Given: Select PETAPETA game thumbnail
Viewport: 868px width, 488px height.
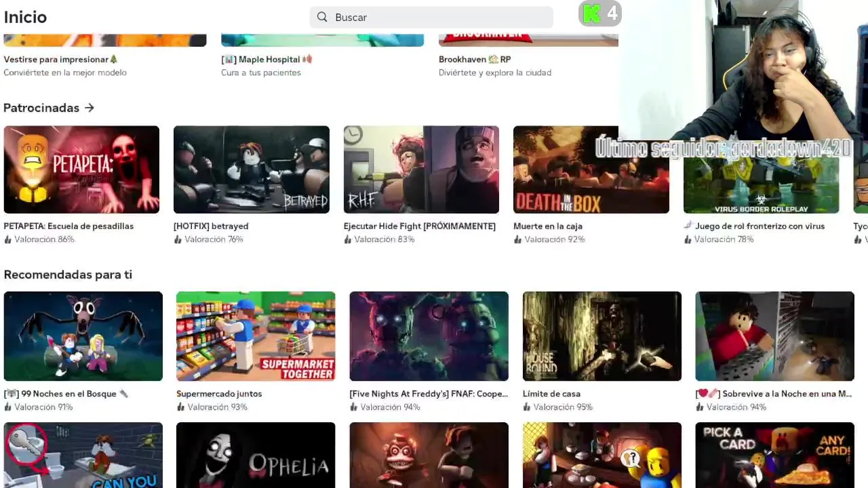Looking at the screenshot, I should [81, 169].
